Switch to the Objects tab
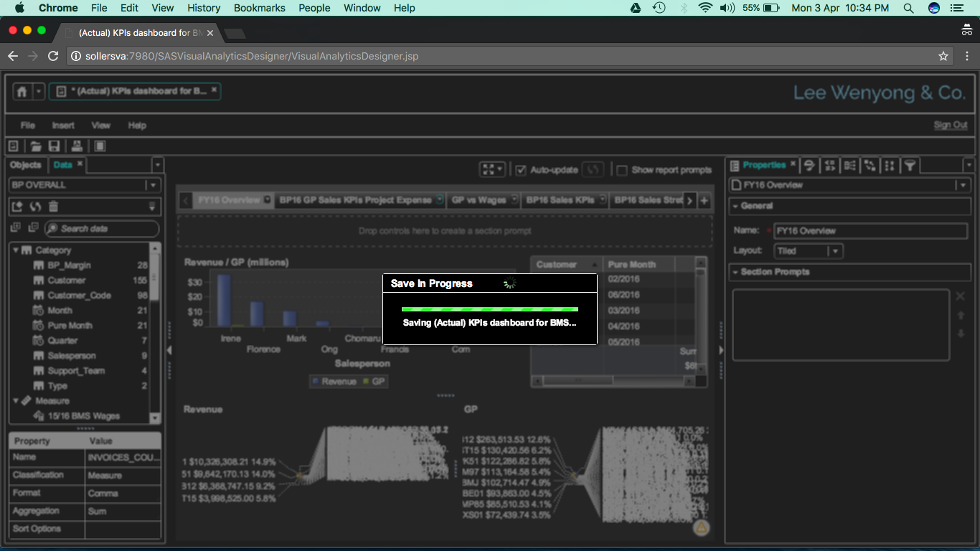The width and height of the screenshot is (980, 551). click(26, 165)
